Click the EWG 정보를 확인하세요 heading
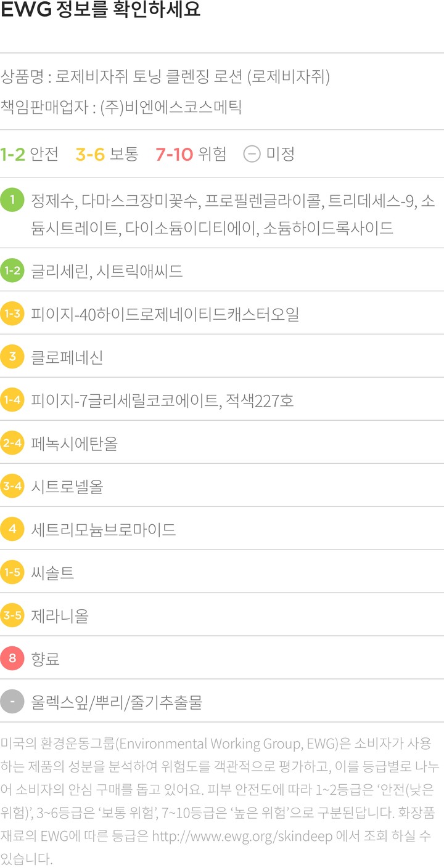444x868 pixels. (x=101, y=11)
